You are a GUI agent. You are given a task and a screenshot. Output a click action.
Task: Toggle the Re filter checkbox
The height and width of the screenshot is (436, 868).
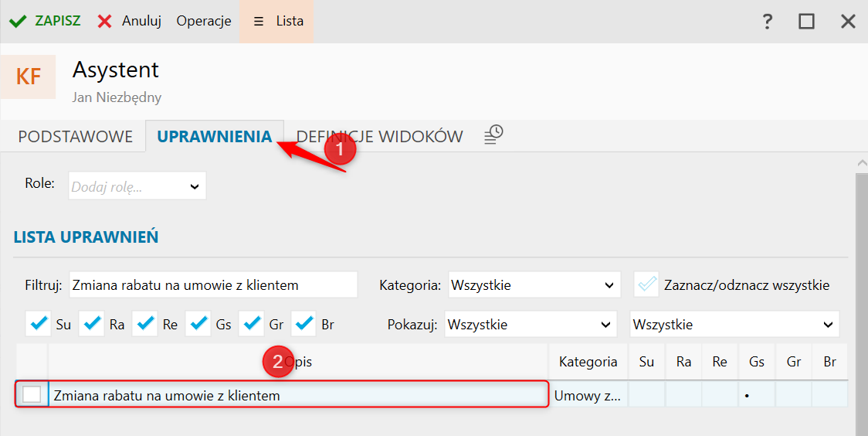coord(144,324)
